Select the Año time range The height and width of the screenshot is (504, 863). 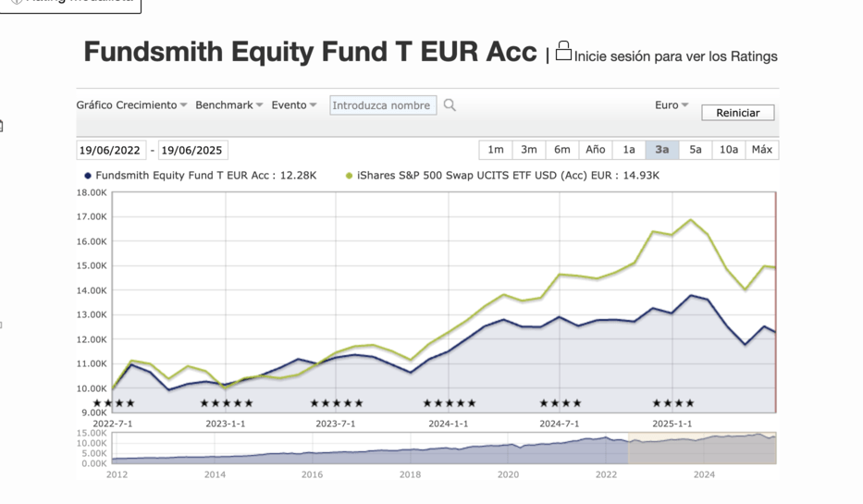(596, 150)
